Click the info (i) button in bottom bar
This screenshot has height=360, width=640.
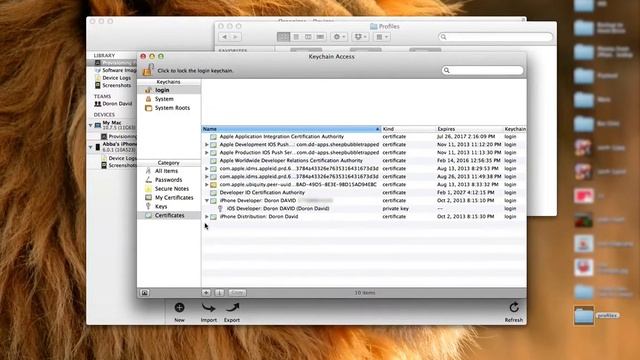click(x=220, y=293)
